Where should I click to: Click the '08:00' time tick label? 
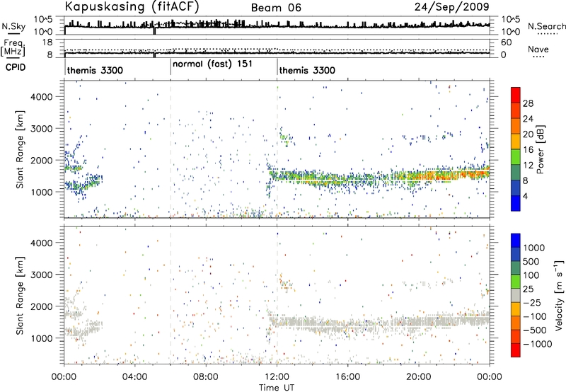tap(206, 377)
